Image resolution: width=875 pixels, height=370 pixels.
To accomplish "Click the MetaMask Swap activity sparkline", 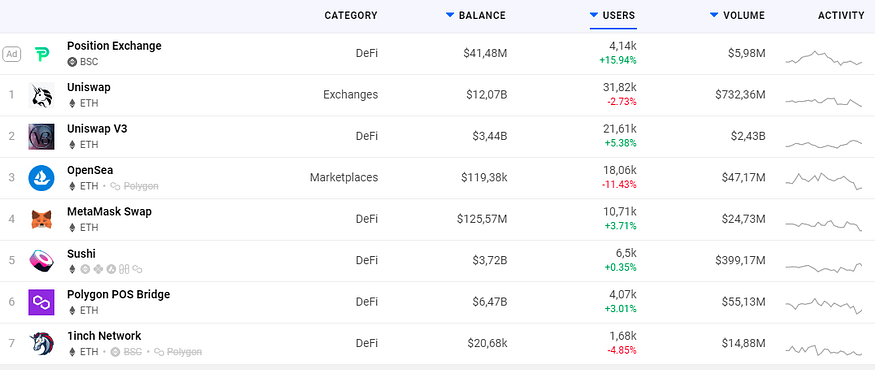I will tap(824, 225).
